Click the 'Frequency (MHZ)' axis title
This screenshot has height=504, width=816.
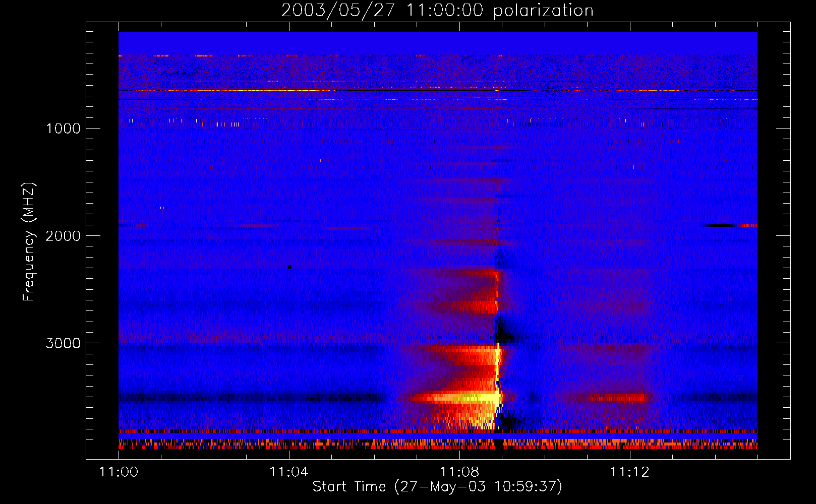[x=28, y=242]
